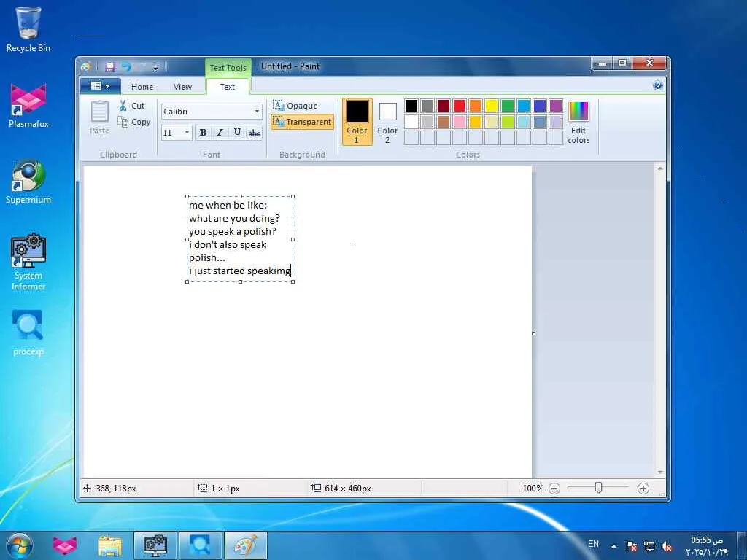Screen dimensions: 747x560
Task: Click the dimmed Redo arrow in title bar
Action: click(x=142, y=66)
